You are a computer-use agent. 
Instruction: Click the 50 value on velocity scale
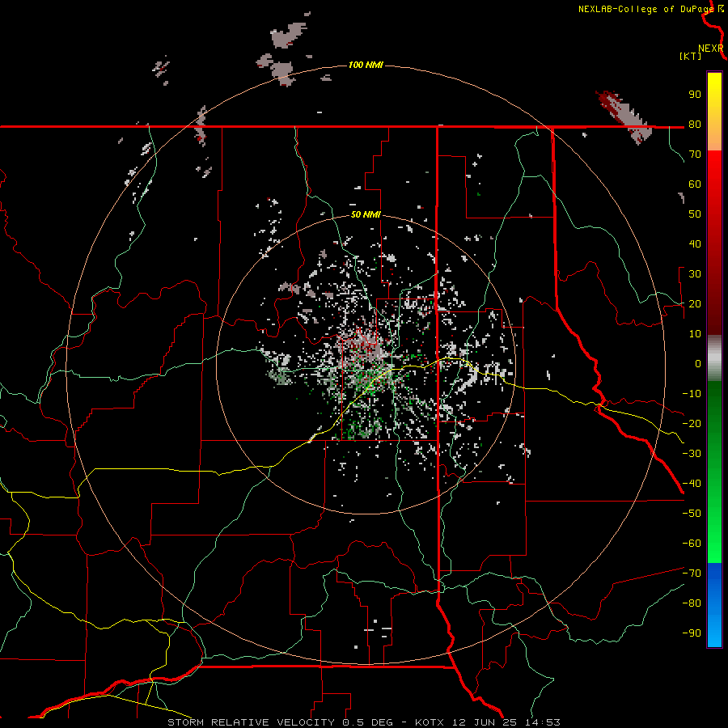pyautogui.click(x=695, y=214)
